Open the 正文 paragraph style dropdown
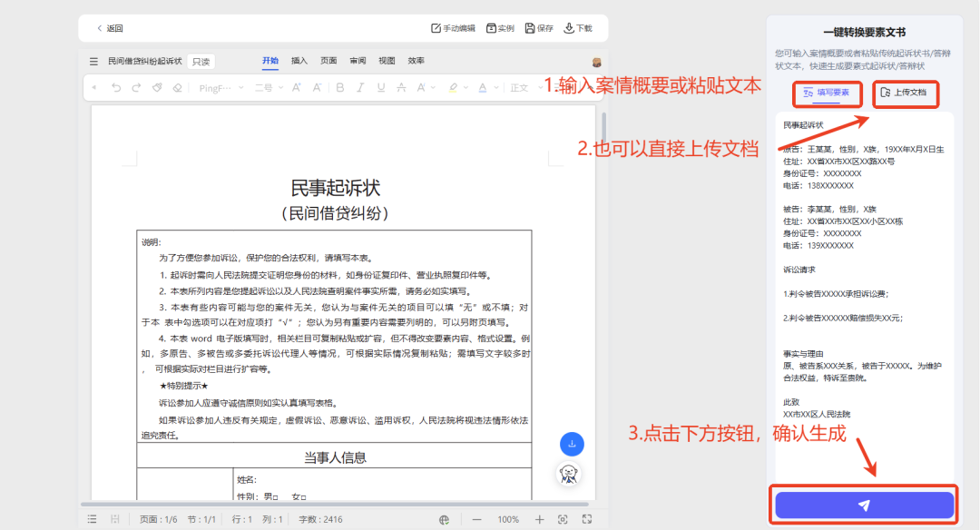980x530 pixels. coord(526,88)
